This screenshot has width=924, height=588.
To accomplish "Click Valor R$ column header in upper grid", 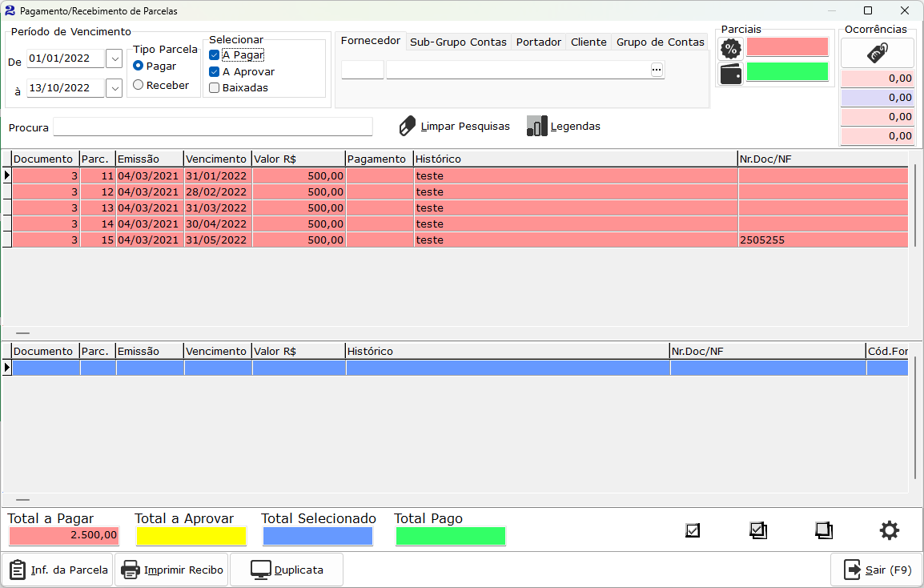I will coord(298,159).
